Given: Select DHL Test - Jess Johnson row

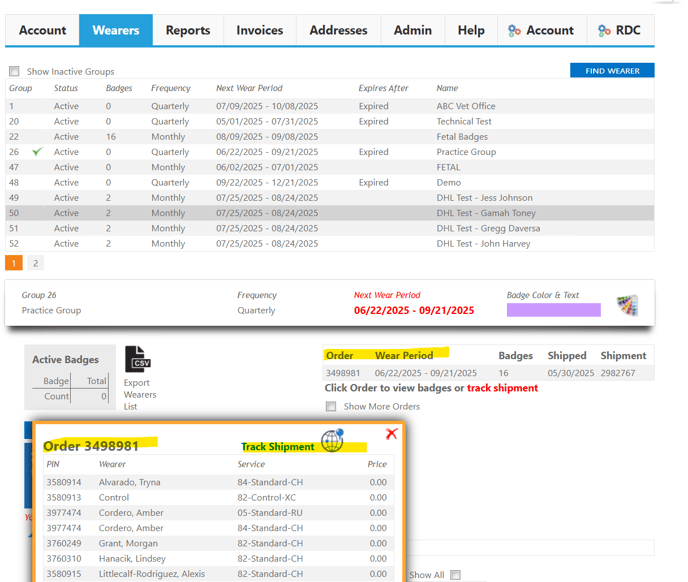Looking at the screenshot, I should tap(330, 198).
